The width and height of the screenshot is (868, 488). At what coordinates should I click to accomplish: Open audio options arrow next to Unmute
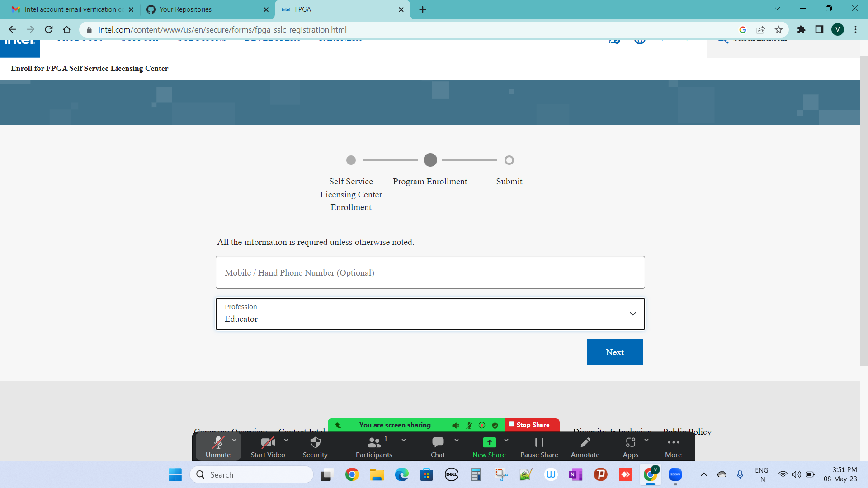click(x=234, y=440)
